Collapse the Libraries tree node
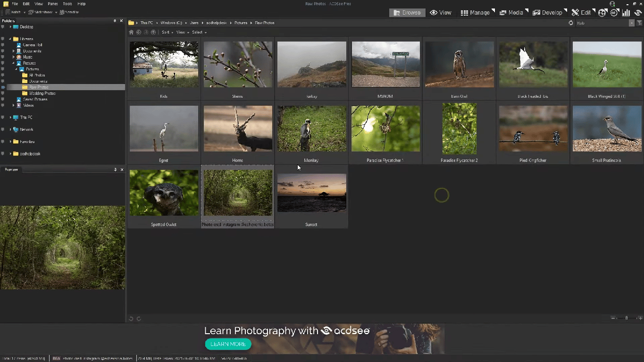 pyautogui.click(x=10, y=39)
